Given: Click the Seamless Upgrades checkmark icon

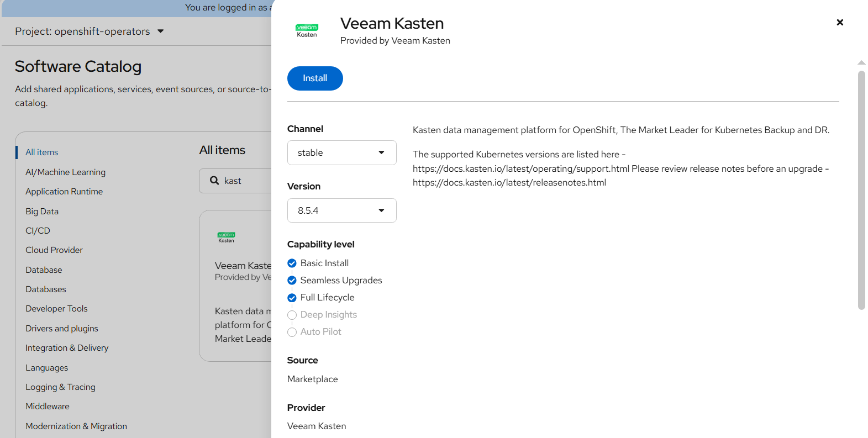Looking at the screenshot, I should 292,281.
